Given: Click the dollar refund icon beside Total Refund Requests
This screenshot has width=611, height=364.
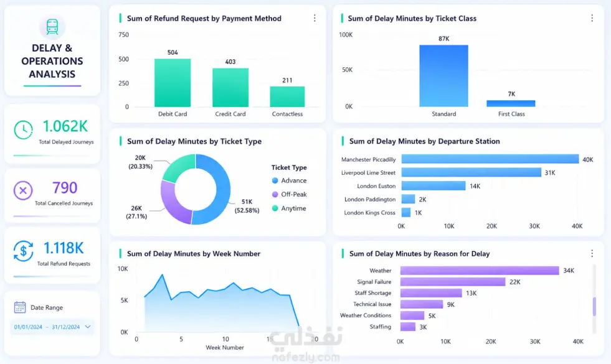Looking at the screenshot, I should click(x=24, y=251).
